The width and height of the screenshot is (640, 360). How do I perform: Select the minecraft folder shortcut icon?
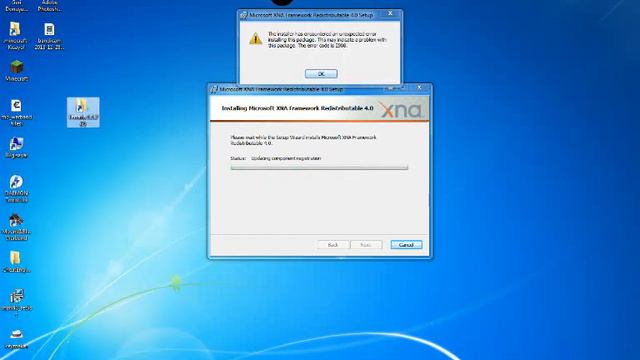click(x=16, y=36)
